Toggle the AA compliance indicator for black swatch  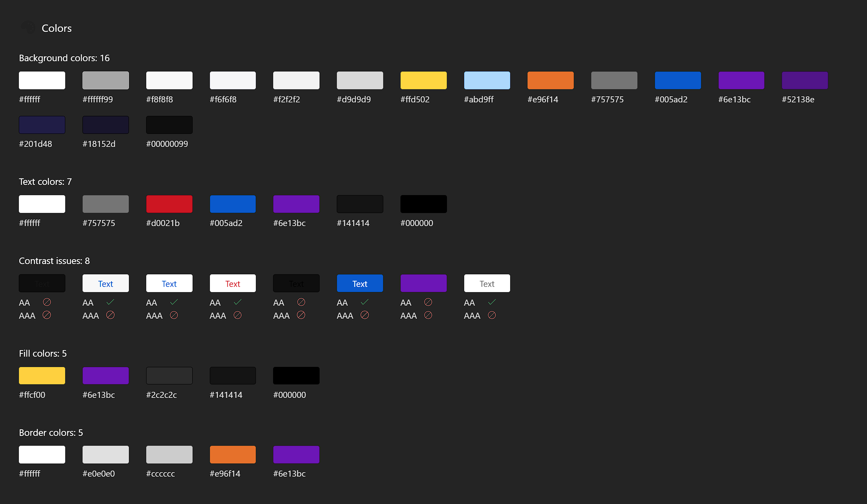(46, 302)
